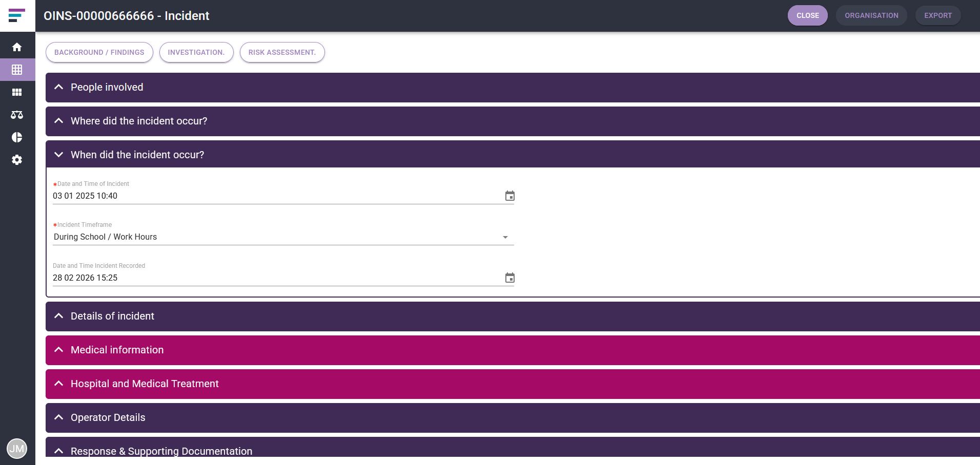Screen dimensions: 980x465
Task: Click the Organisation button
Action: coord(871,15)
